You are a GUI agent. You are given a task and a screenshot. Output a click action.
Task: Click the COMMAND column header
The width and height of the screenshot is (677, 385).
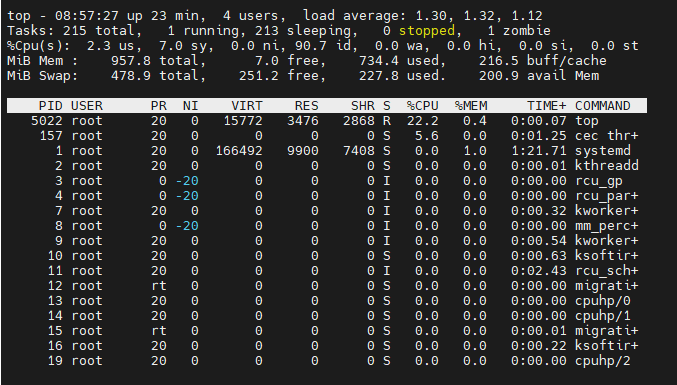pyautogui.click(x=603, y=106)
